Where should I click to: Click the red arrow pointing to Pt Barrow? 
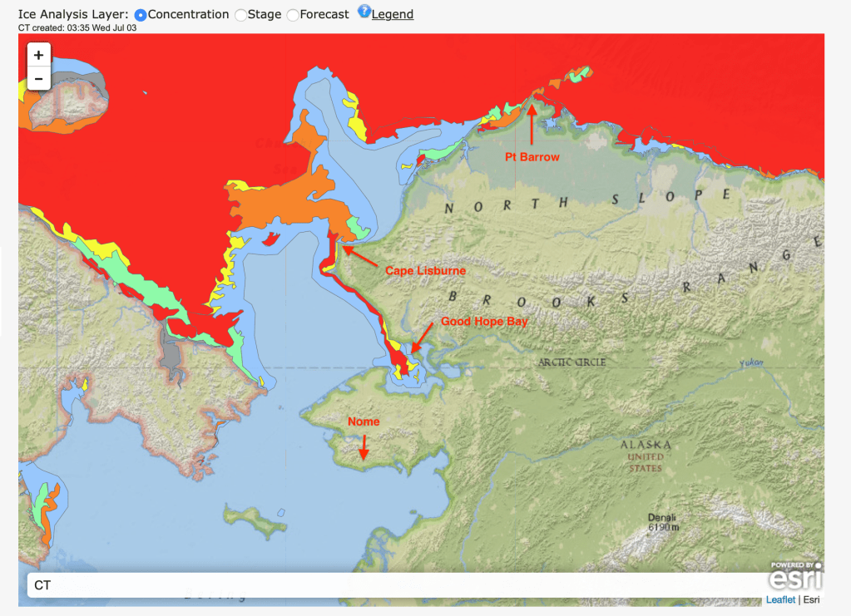pyautogui.click(x=532, y=123)
